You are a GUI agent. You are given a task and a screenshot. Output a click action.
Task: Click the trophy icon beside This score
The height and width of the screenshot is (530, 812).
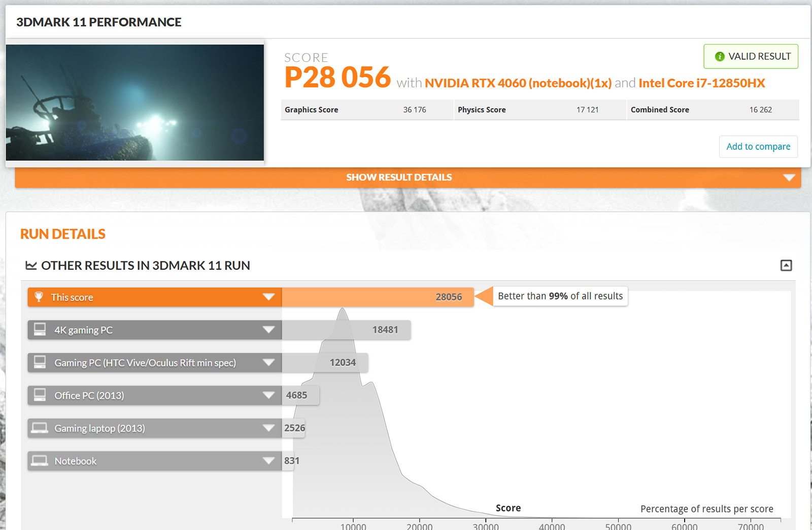tap(39, 297)
